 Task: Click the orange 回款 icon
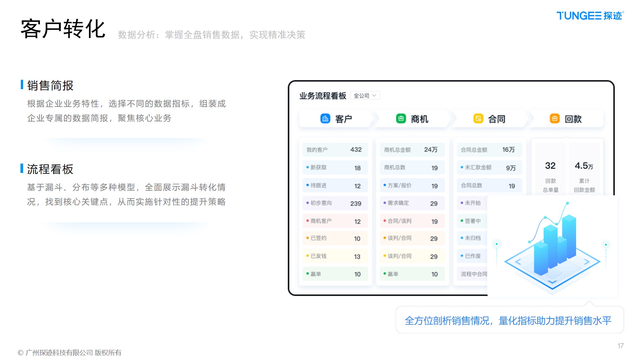coord(554,119)
